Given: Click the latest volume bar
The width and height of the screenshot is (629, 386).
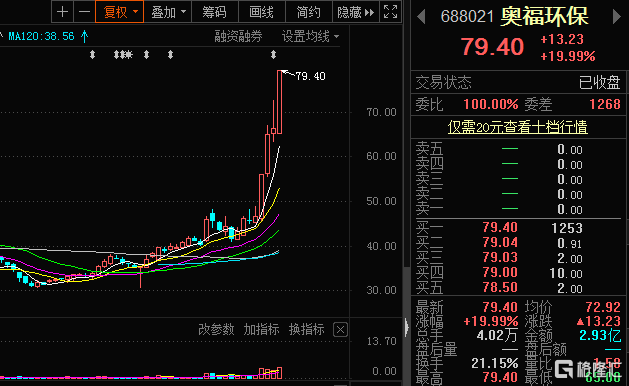Looking at the screenshot, I should [x=280, y=373].
